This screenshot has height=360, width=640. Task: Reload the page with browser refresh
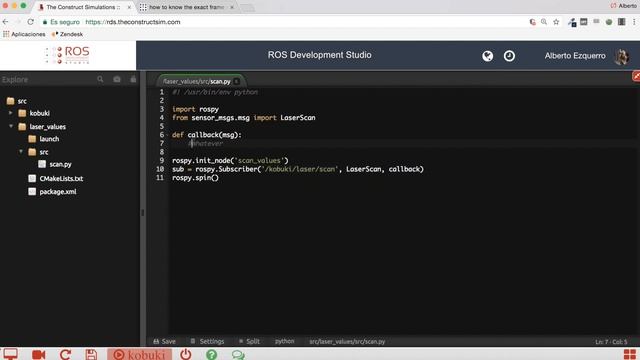(31, 22)
